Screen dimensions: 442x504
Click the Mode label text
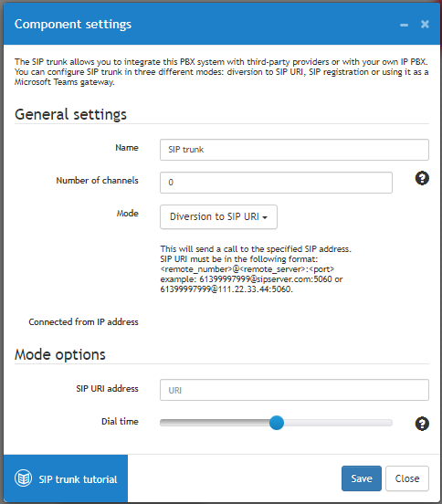(x=128, y=213)
